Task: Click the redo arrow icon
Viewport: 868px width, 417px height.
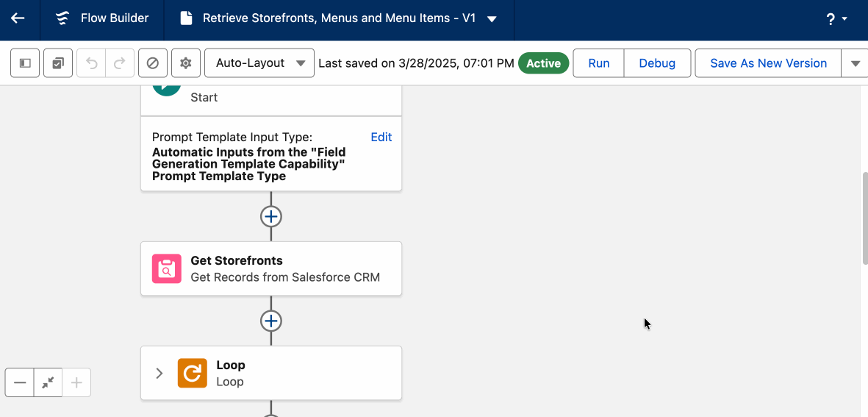Action: click(119, 63)
